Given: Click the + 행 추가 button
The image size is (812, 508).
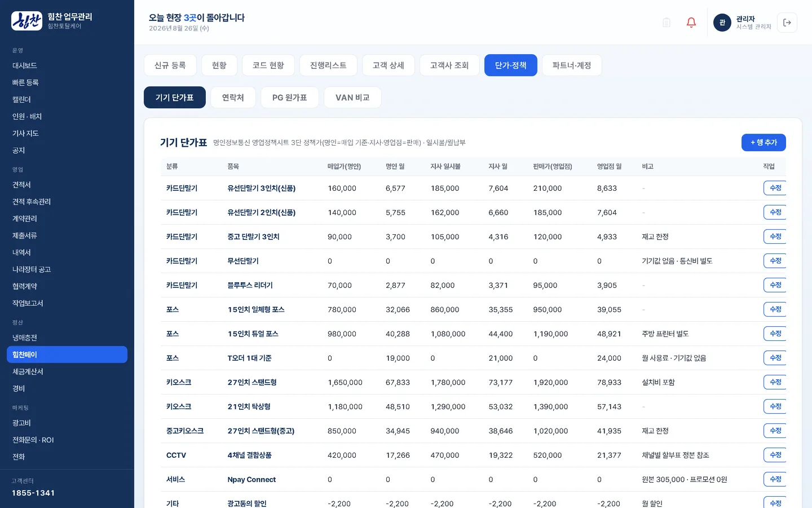Looking at the screenshot, I should pos(764,143).
